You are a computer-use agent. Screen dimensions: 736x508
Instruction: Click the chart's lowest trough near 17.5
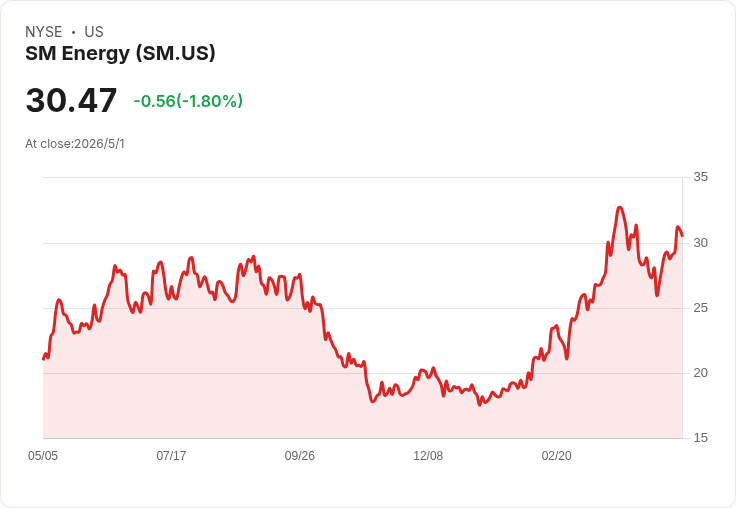480,404
